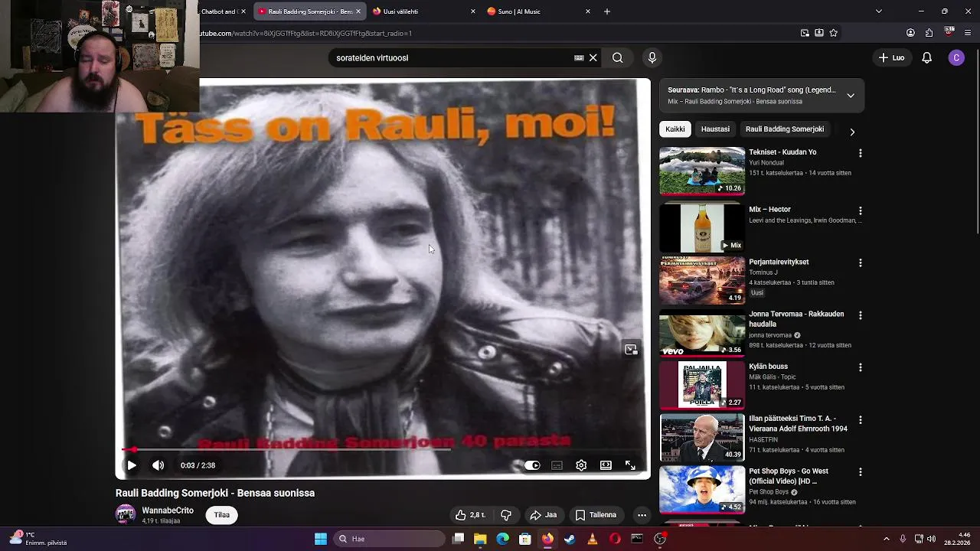Switch to theater mode

point(606,465)
